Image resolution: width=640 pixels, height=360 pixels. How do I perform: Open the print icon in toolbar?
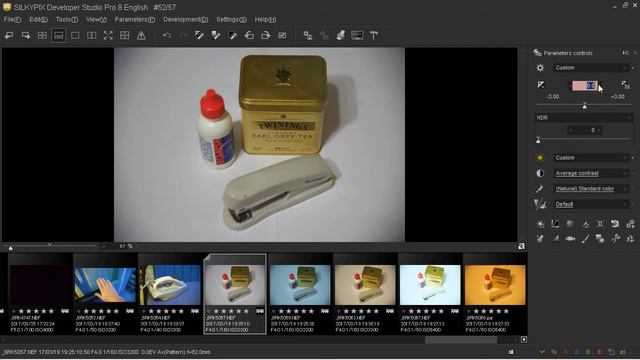tap(341, 36)
